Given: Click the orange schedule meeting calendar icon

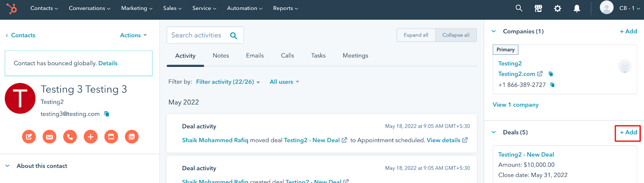Looking at the screenshot, I should click(x=132, y=137).
